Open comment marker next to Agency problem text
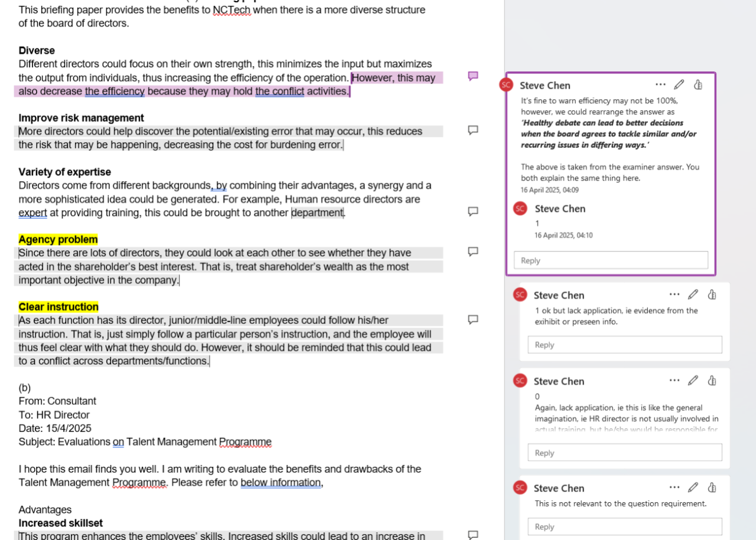 pyautogui.click(x=472, y=251)
